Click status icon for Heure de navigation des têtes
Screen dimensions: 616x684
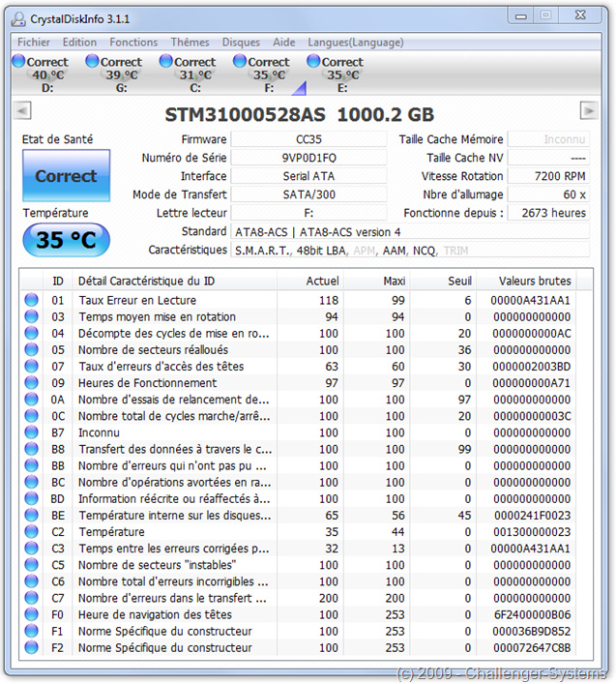click(31, 615)
